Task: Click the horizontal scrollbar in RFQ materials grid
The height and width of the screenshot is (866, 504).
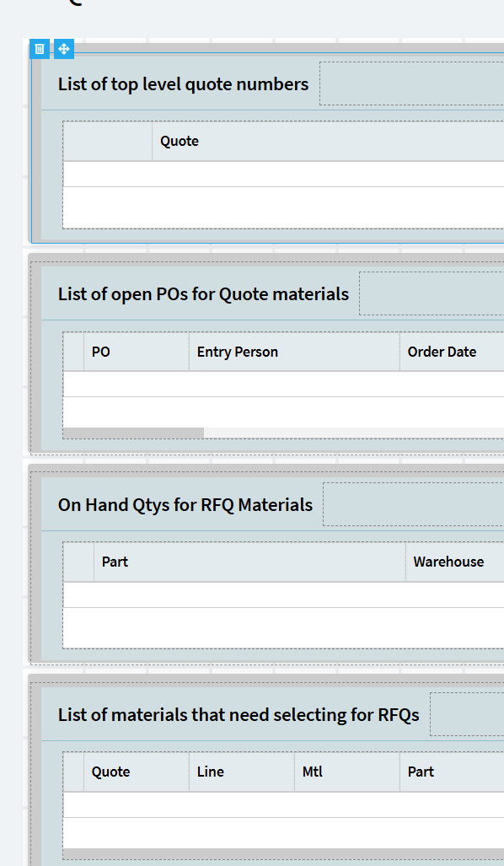Action: [x=284, y=854]
